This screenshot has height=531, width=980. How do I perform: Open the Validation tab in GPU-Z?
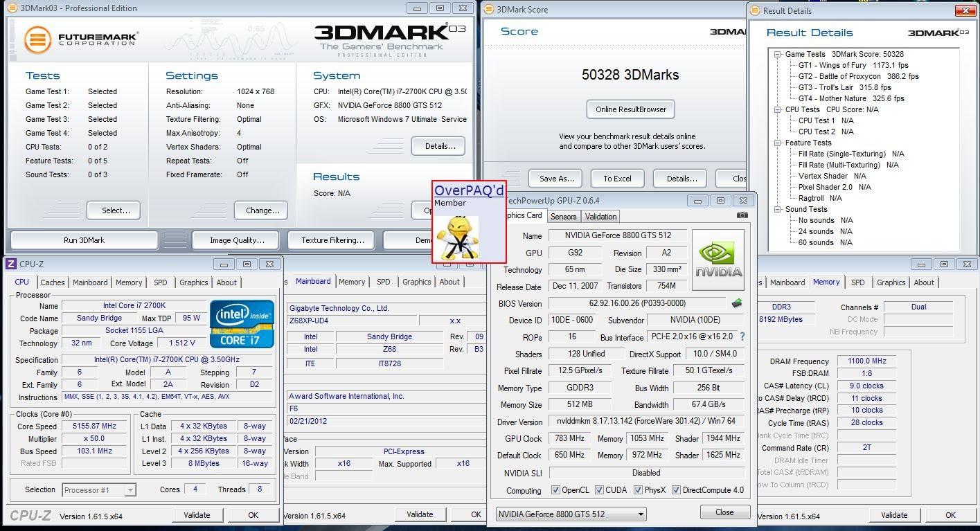pyautogui.click(x=600, y=217)
